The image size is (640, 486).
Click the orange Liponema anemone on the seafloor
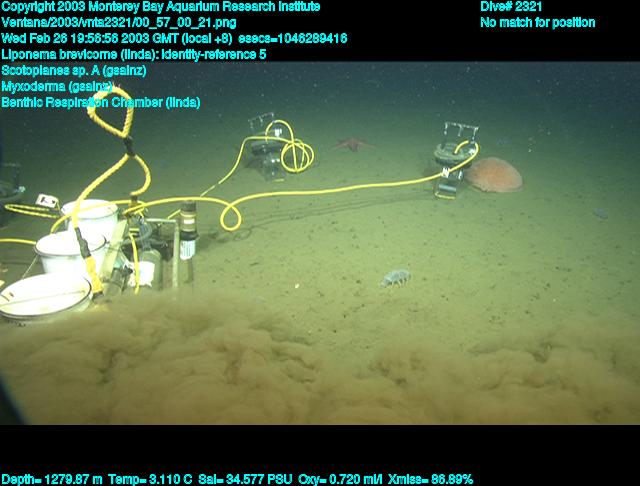(x=494, y=175)
